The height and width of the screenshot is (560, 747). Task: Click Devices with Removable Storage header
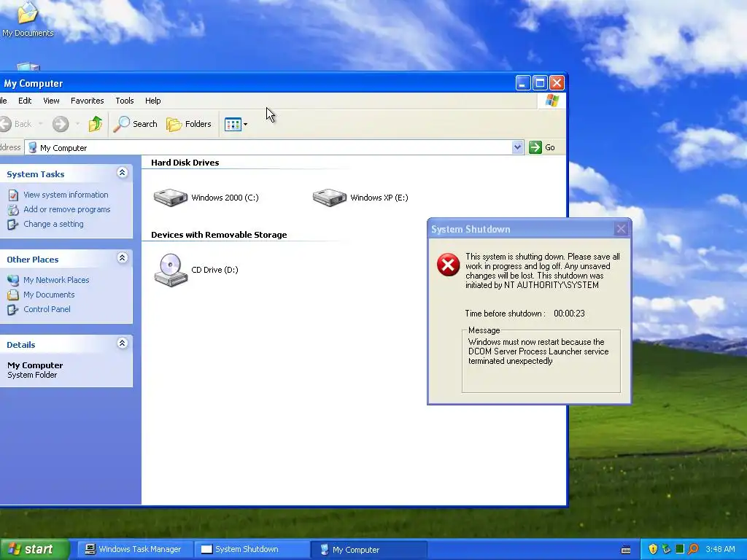pos(219,235)
